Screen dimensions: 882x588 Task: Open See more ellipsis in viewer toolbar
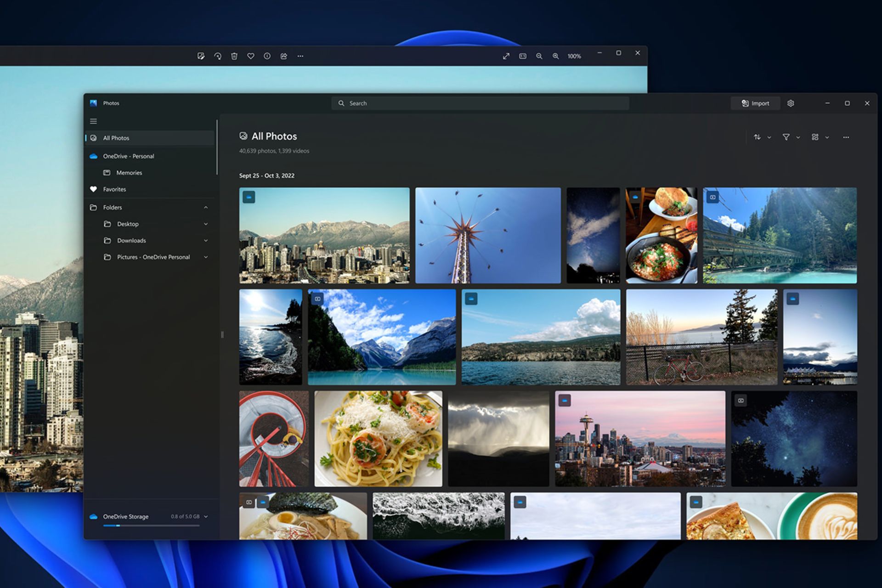pos(300,56)
